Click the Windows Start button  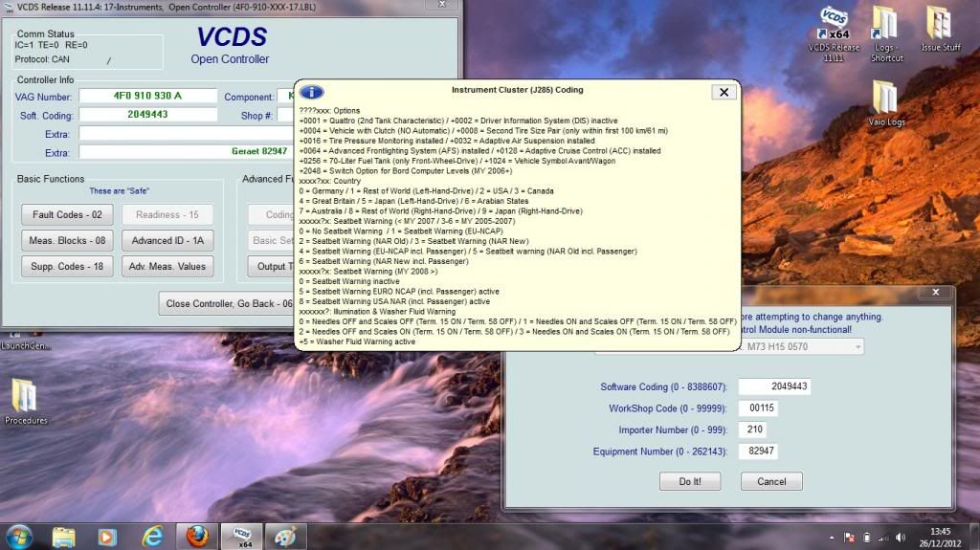(x=19, y=537)
